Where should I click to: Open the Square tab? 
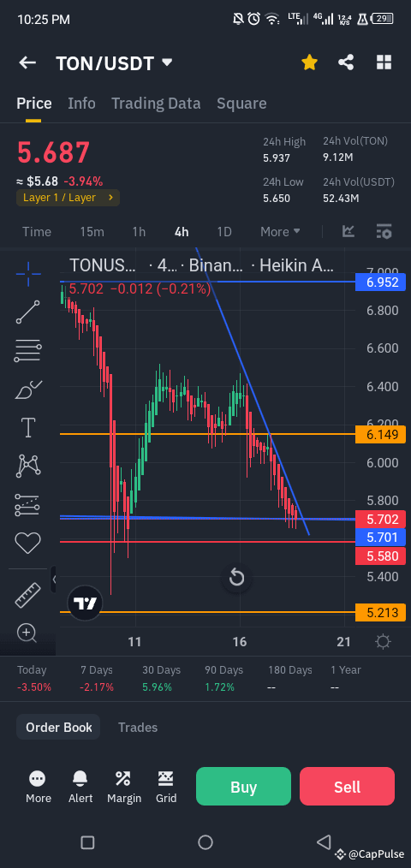point(241,104)
